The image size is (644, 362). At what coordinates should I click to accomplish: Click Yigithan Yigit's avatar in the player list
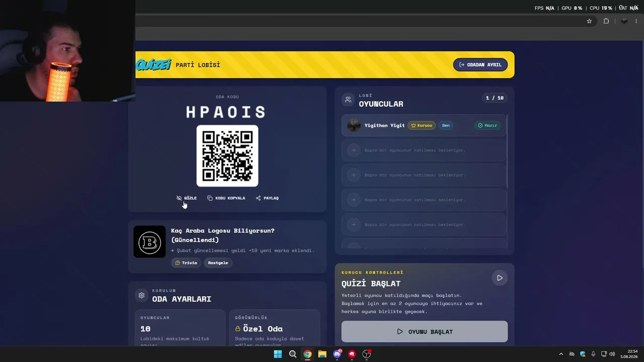tap(354, 126)
